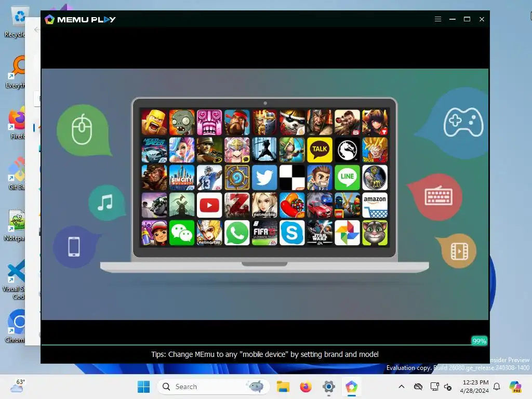This screenshot has width=532, height=399.
Task: Click the Need for Speed app icon
Action: point(154,150)
